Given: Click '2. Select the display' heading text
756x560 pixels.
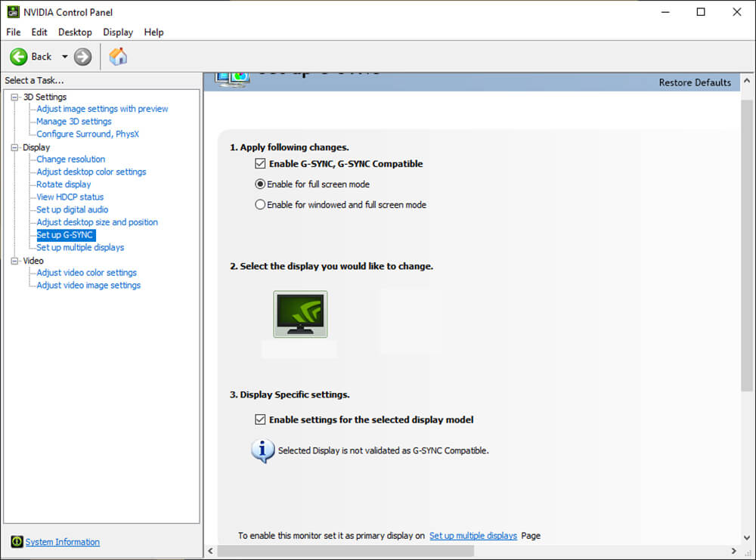Looking at the screenshot, I should [331, 266].
